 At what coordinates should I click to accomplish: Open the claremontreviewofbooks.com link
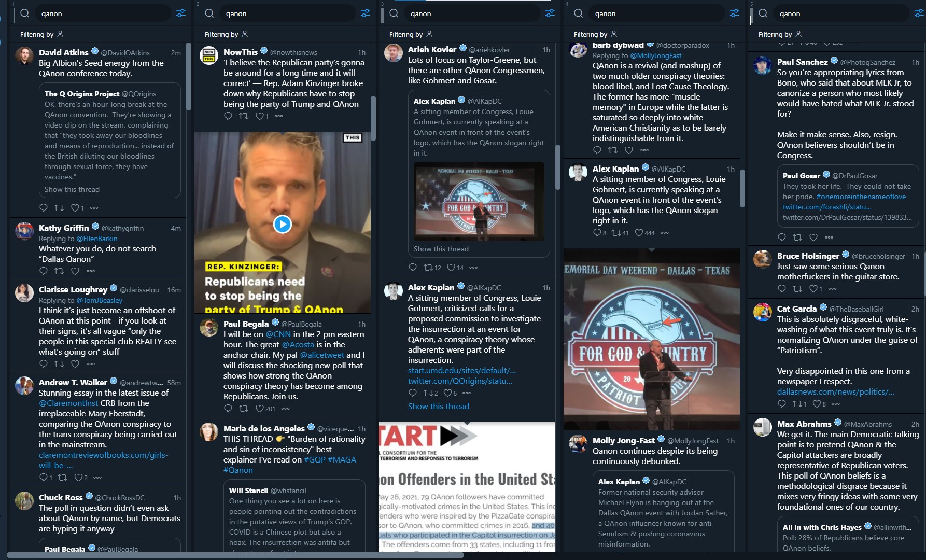(103, 460)
